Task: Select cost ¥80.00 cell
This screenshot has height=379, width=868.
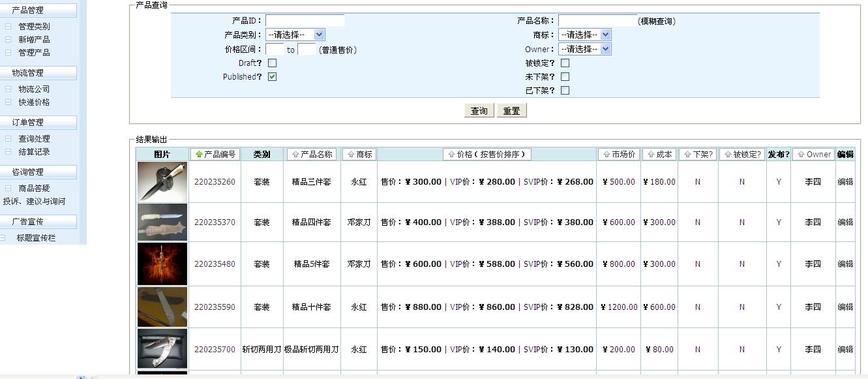Action: (659, 350)
